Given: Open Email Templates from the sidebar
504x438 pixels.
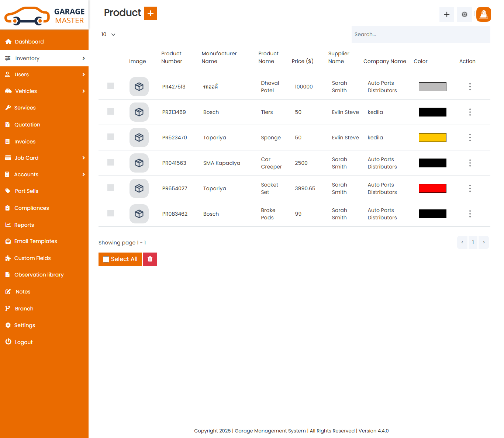Looking at the screenshot, I should (x=35, y=241).
